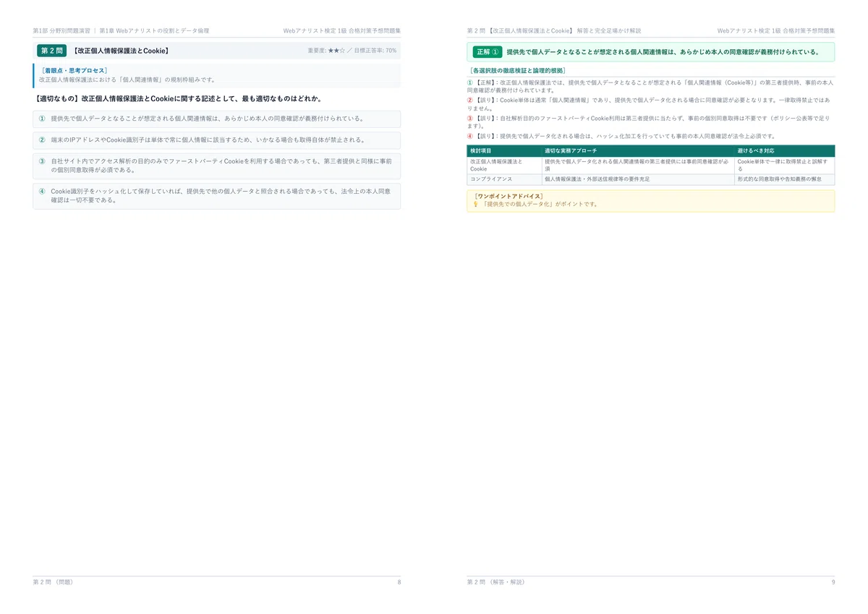Image resolution: width=868 pixels, height=614 pixels.
Task: Click the lightbulb icon in the advice box
Action: click(x=475, y=205)
